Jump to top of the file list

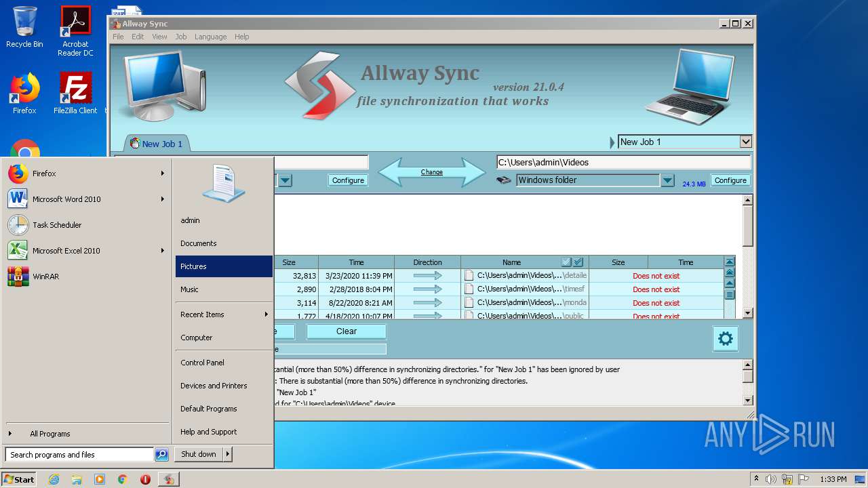pyautogui.click(x=730, y=262)
